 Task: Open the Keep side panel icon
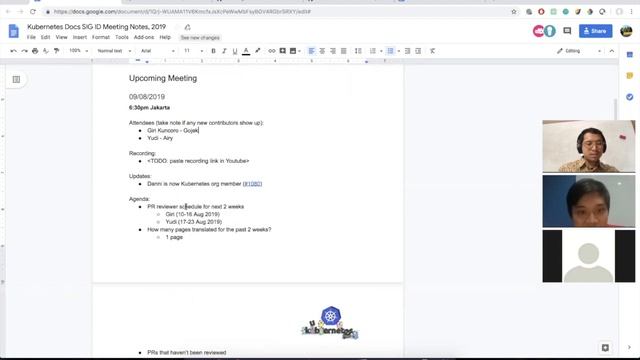point(629,76)
